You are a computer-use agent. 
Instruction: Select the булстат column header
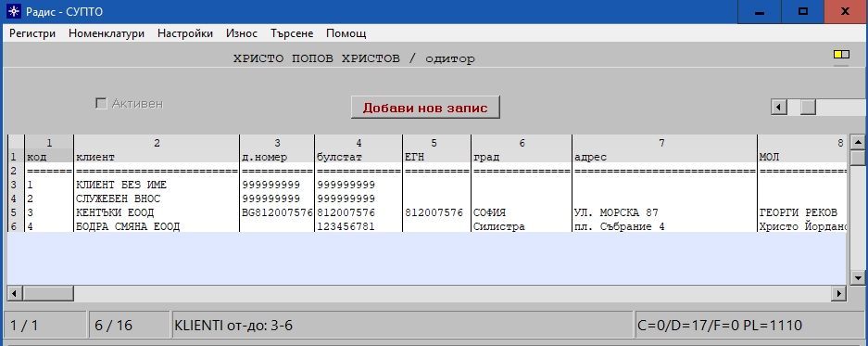(x=359, y=157)
